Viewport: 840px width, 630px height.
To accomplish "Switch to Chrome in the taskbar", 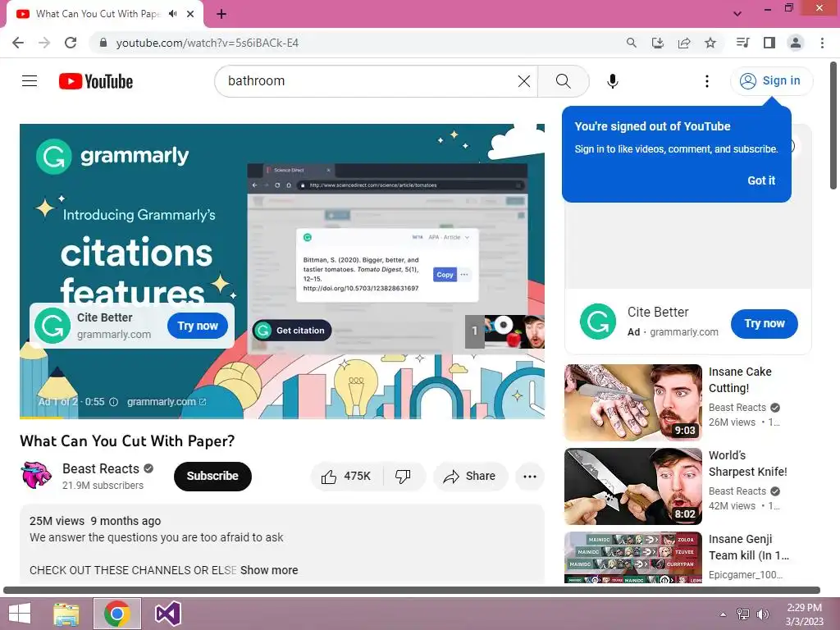I will [116, 614].
